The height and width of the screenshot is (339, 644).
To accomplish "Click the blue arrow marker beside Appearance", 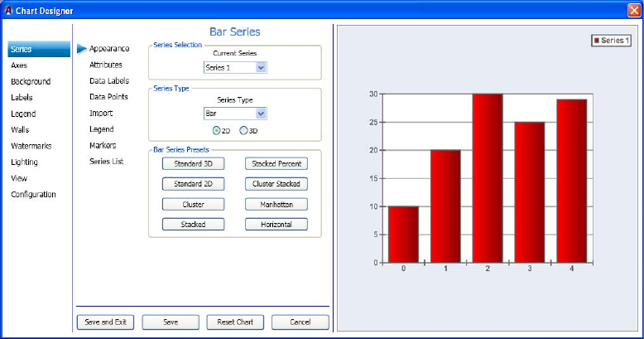I will (x=82, y=49).
